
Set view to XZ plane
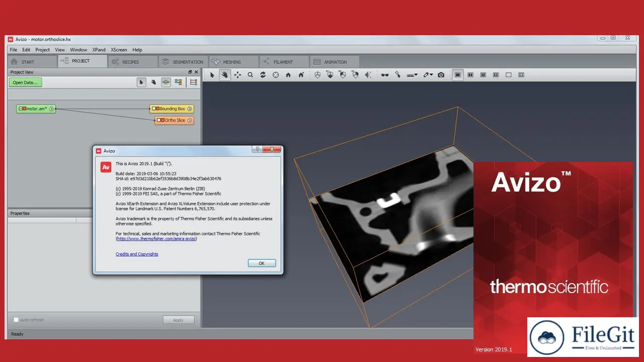(x=343, y=75)
